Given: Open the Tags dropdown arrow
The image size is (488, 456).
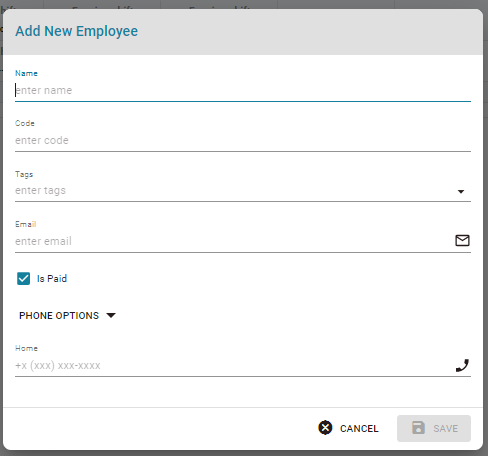Looking at the screenshot, I should pos(461,191).
